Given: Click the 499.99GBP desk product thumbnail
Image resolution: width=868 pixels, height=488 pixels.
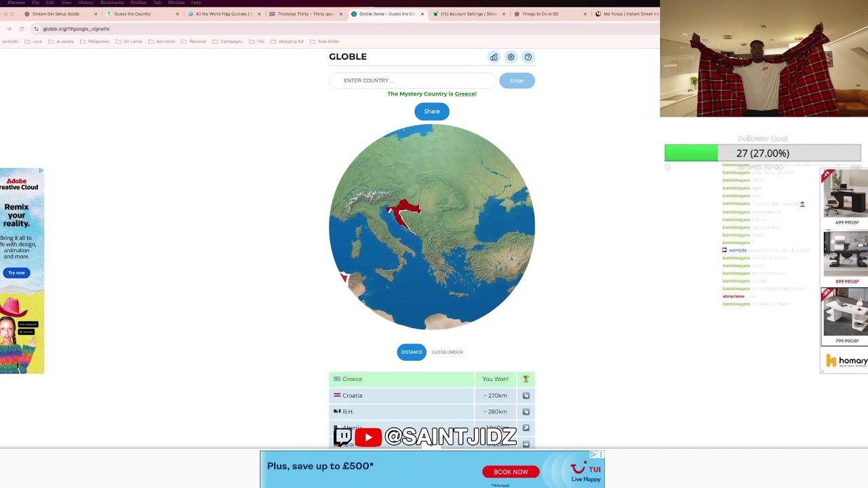Looking at the screenshot, I should [x=846, y=253].
